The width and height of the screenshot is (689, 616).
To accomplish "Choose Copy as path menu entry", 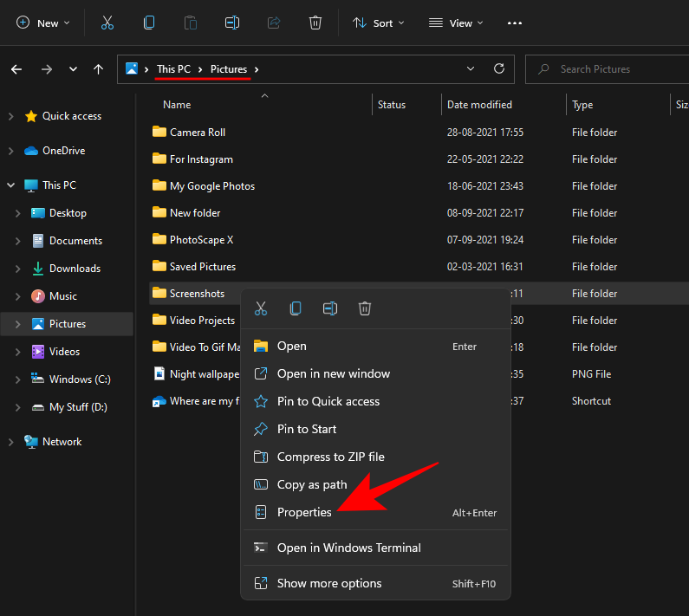I will [x=311, y=484].
